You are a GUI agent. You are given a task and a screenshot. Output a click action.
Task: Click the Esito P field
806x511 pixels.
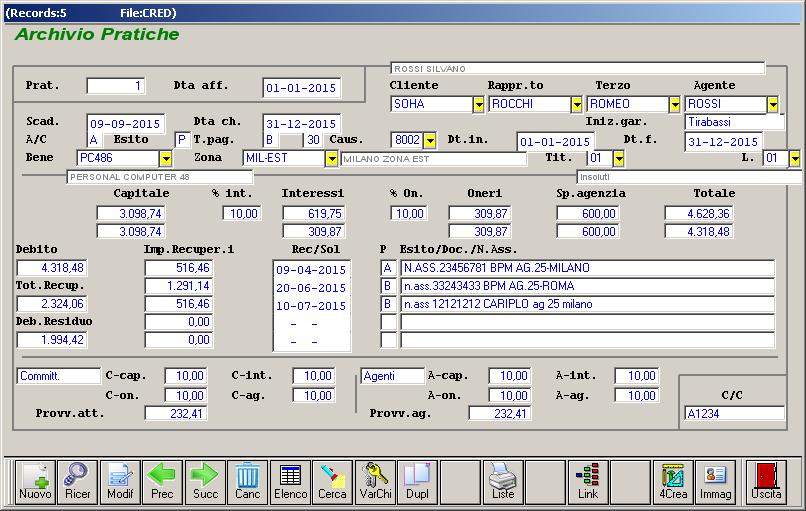[182, 140]
